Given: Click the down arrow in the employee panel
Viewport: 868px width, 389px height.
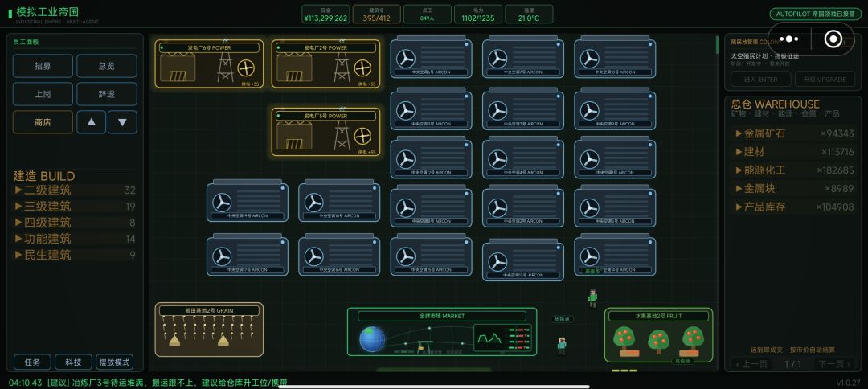Looking at the screenshot, I should pos(122,122).
